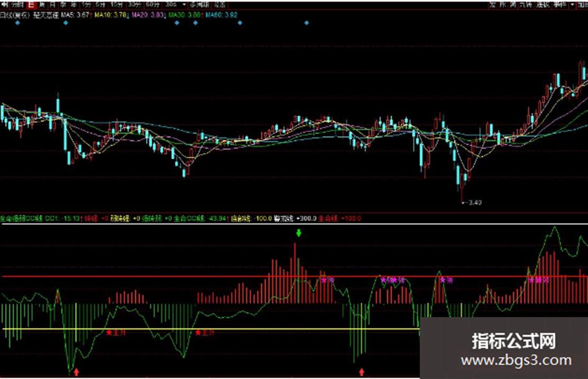Click the leftmost pink star marker
588x379 pixels.
click(x=324, y=280)
